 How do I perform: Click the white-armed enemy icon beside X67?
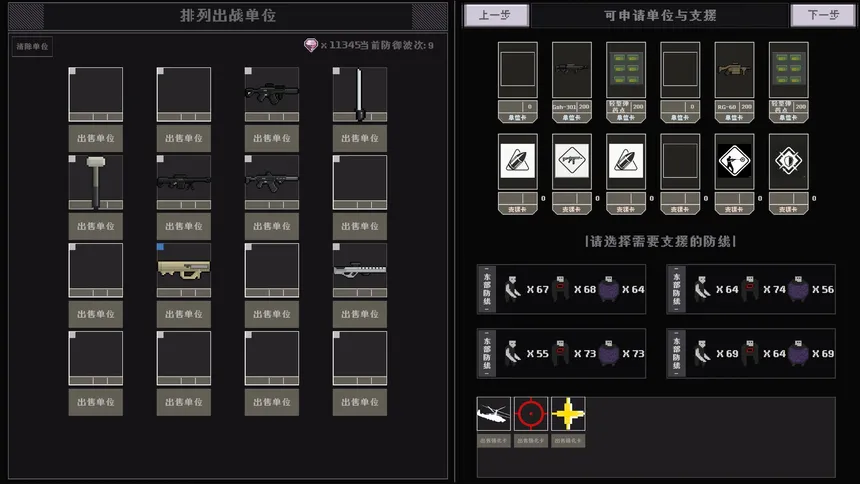click(x=513, y=289)
